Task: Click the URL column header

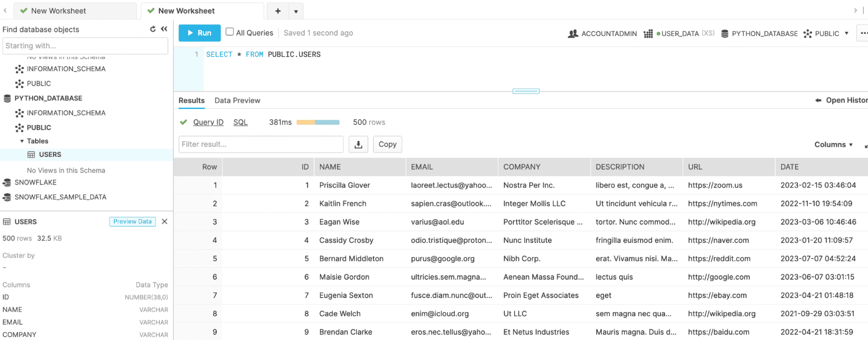Action: pos(729,167)
